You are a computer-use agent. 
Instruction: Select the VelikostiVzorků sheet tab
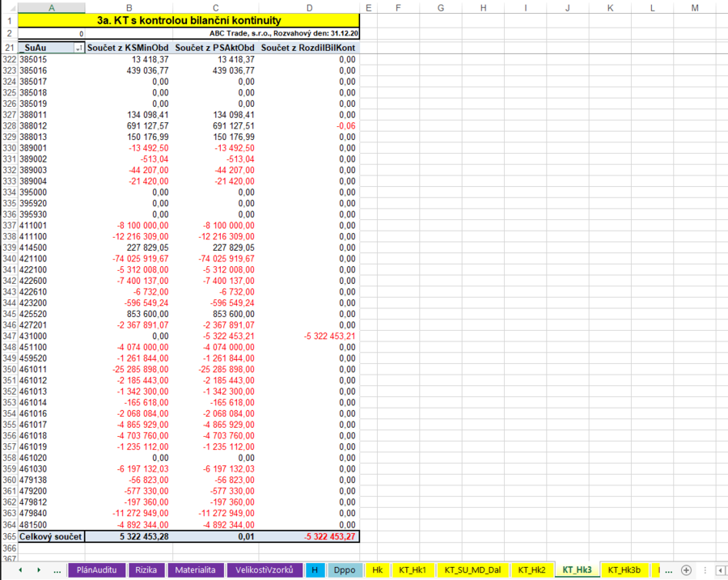tap(265, 569)
